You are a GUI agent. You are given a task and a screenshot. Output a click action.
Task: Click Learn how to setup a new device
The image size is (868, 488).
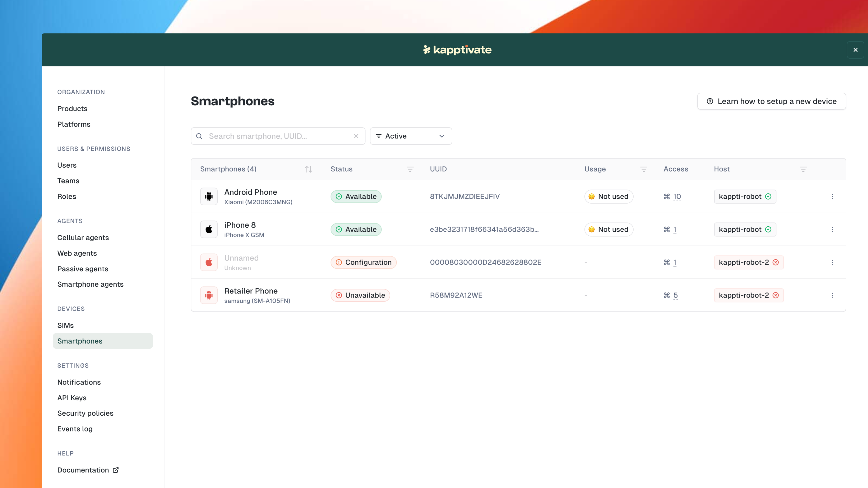[771, 101]
